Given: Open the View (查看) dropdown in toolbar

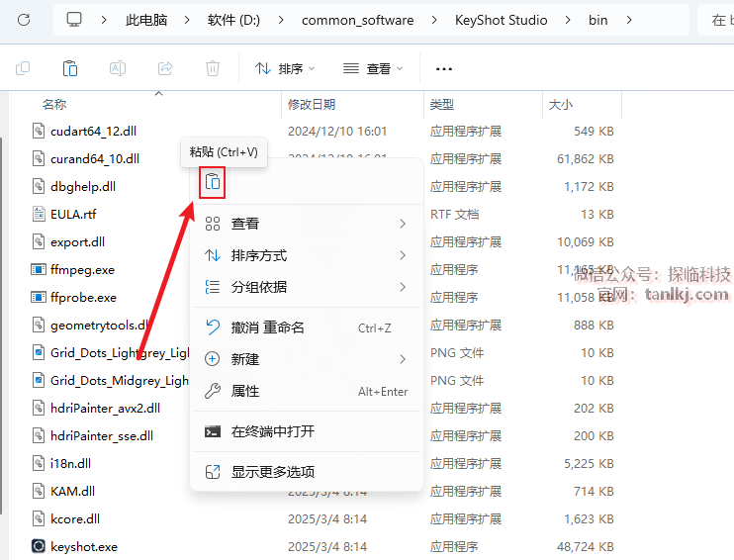Looking at the screenshot, I should (373, 68).
